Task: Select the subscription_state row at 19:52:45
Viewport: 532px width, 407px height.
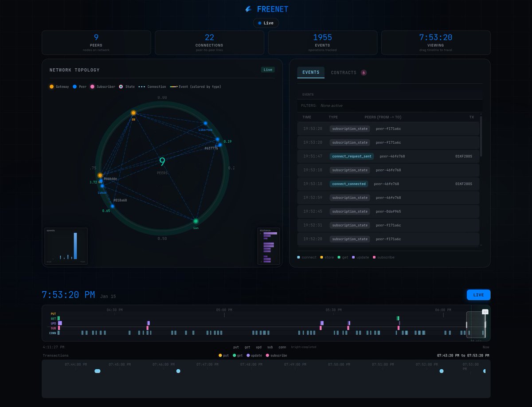Action: tap(388, 211)
